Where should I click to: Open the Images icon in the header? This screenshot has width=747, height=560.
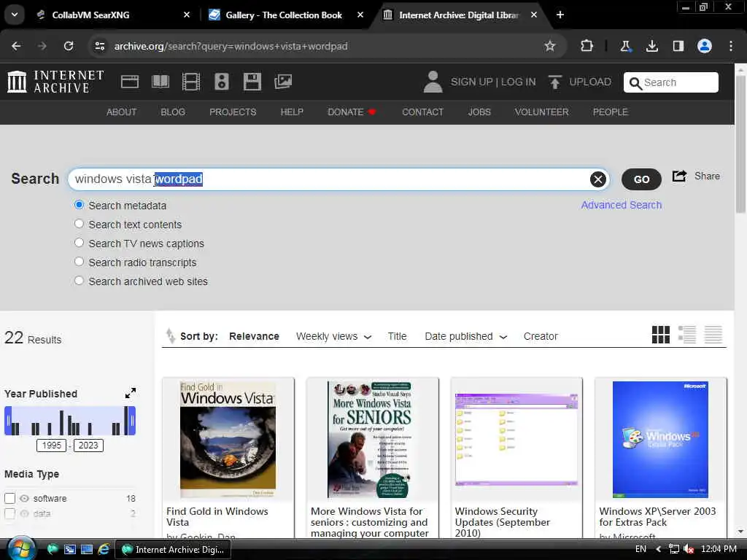tap(283, 82)
